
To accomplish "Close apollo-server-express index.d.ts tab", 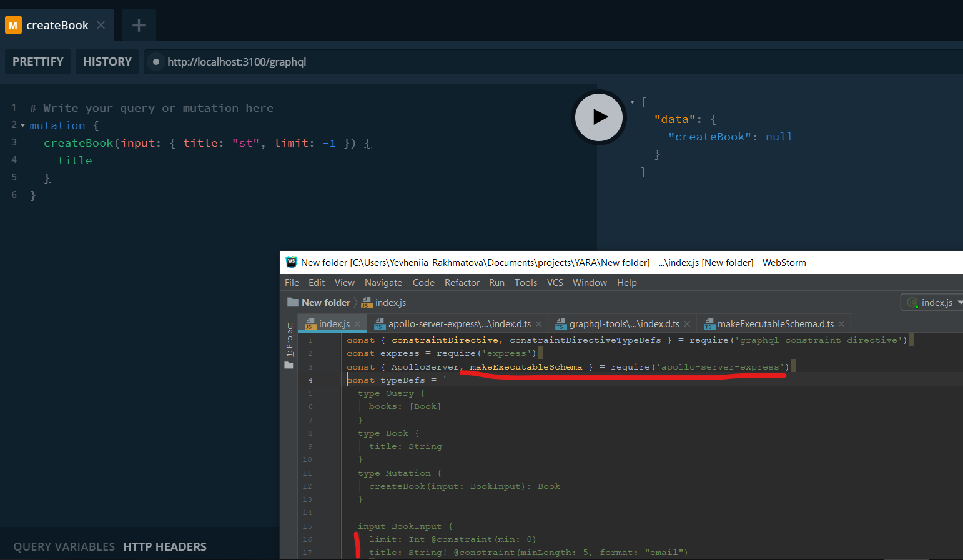I will tap(538, 323).
